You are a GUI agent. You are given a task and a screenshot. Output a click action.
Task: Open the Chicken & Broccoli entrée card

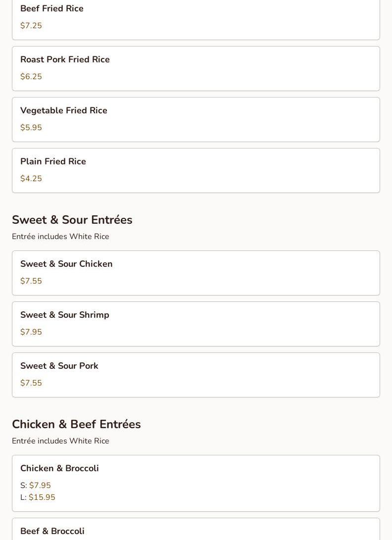(196, 483)
